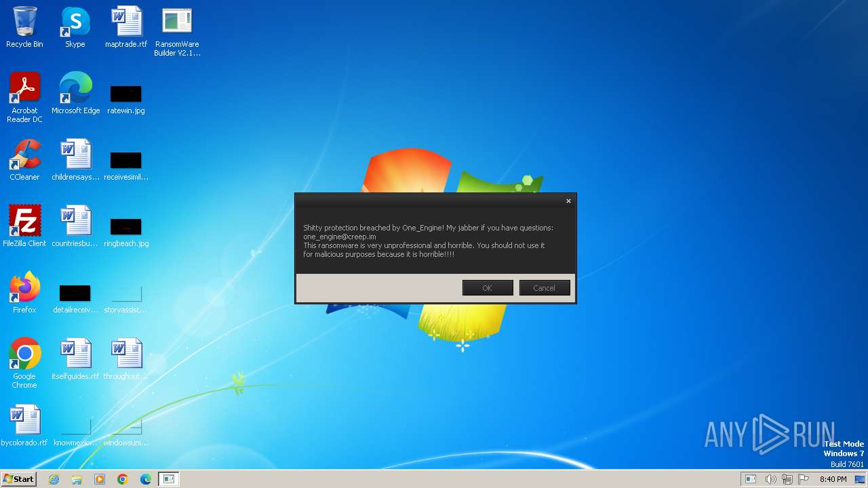The width and height of the screenshot is (868, 488).
Task: Open the Action Center flag icon
Action: tap(804, 479)
